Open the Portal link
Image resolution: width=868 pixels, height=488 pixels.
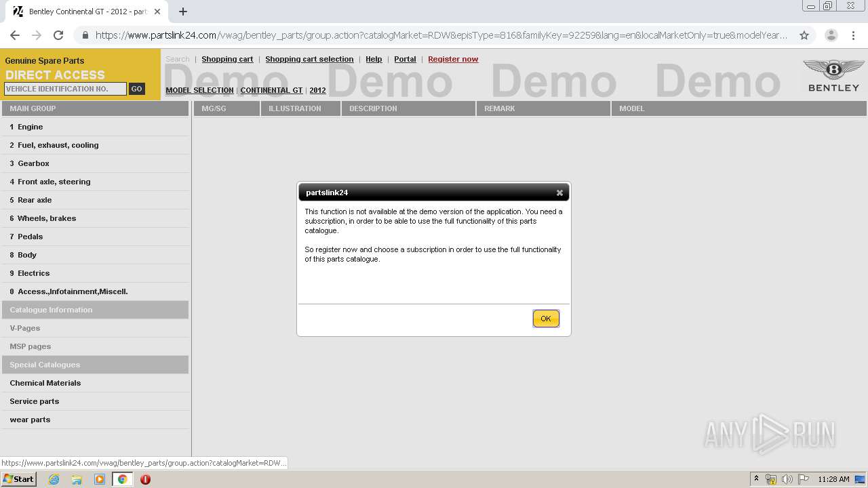[x=405, y=59]
